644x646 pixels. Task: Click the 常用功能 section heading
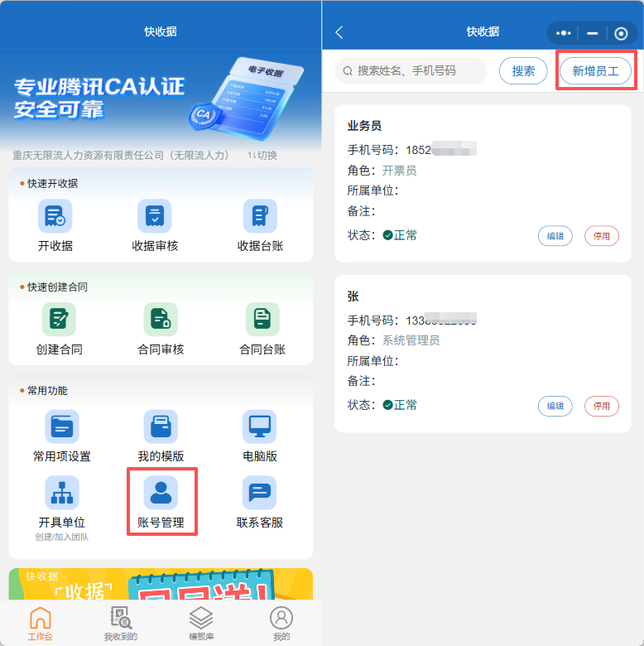tap(47, 391)
